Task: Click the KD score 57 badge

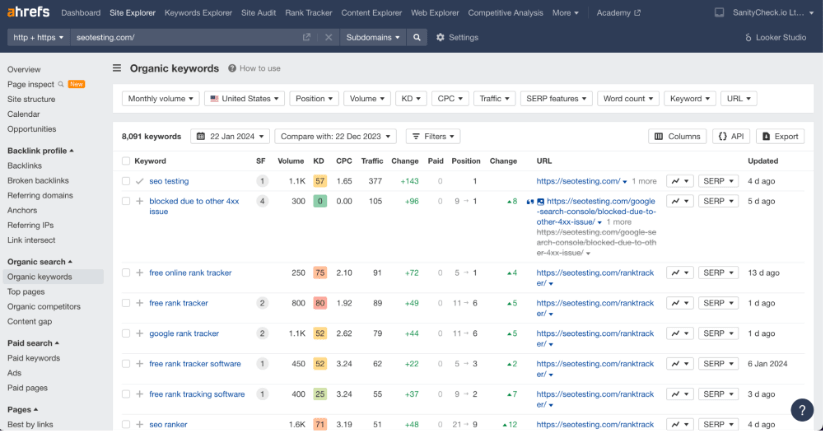Action: click(320, 181)
